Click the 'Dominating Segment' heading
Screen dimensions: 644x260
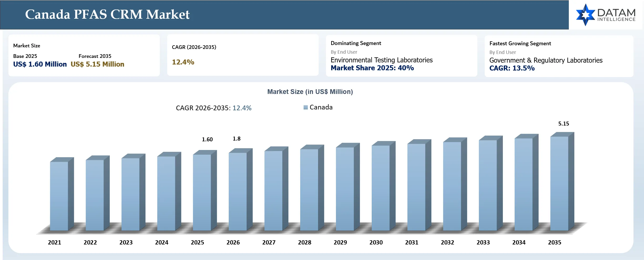(356, 43)
